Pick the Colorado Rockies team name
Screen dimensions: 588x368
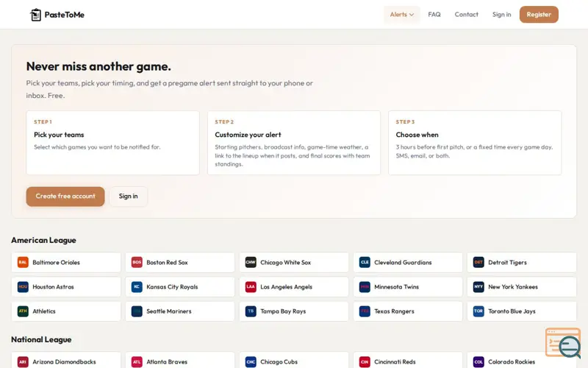coord(512,362)
